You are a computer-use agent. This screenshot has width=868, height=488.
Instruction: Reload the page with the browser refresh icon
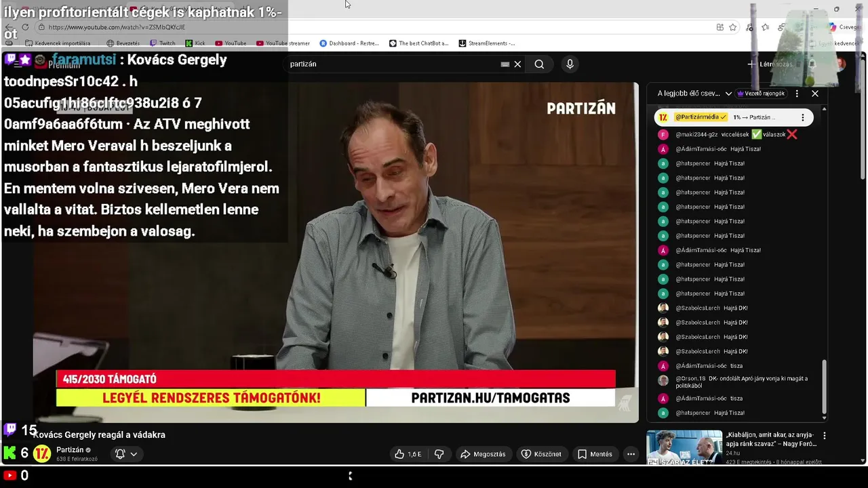click(x=25, y=27)
